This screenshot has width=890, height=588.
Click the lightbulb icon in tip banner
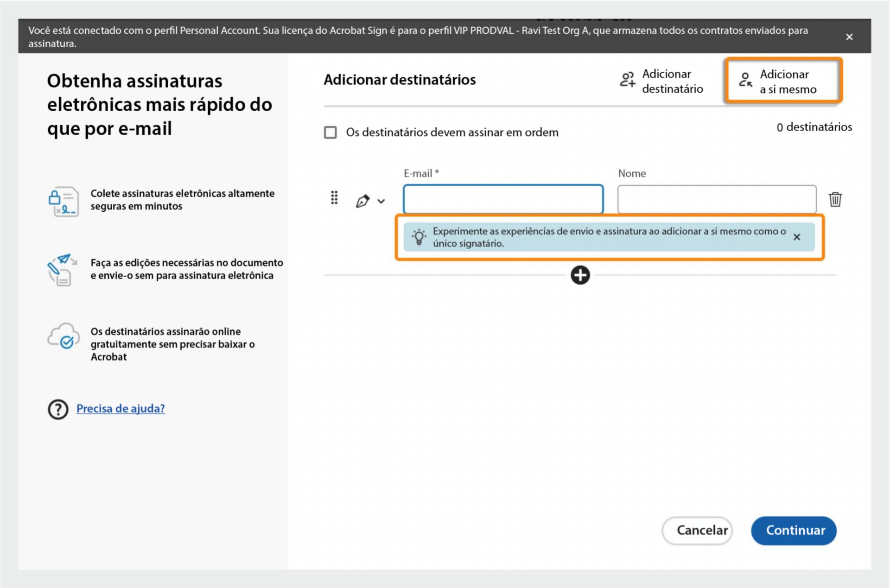tap(419, 237)
